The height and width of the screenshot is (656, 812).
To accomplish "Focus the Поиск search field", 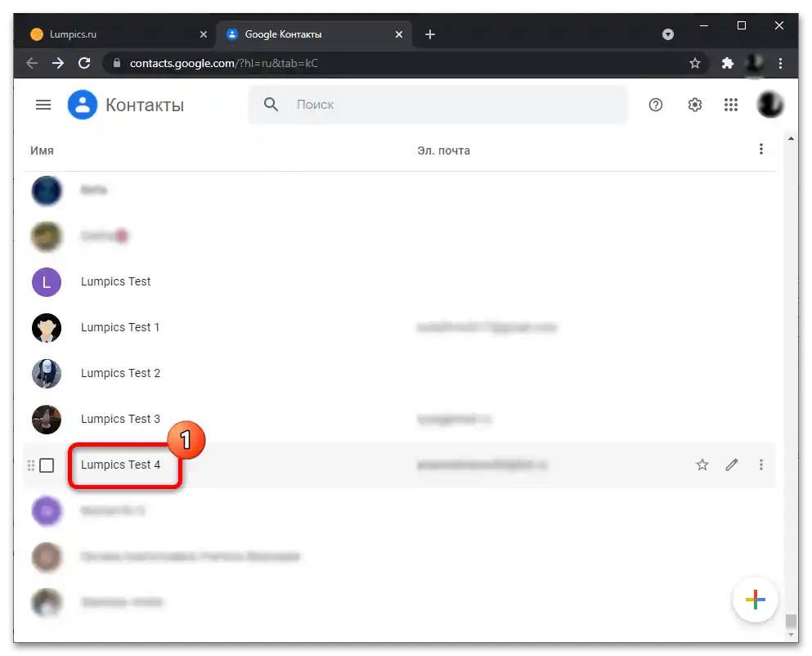I will click(x=437, y=105).
